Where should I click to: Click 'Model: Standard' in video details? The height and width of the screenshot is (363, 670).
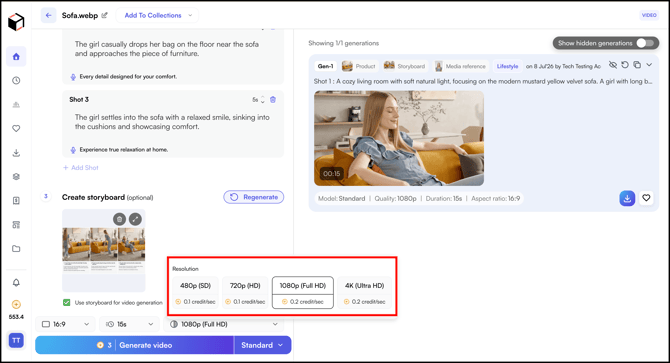[341, 199]
